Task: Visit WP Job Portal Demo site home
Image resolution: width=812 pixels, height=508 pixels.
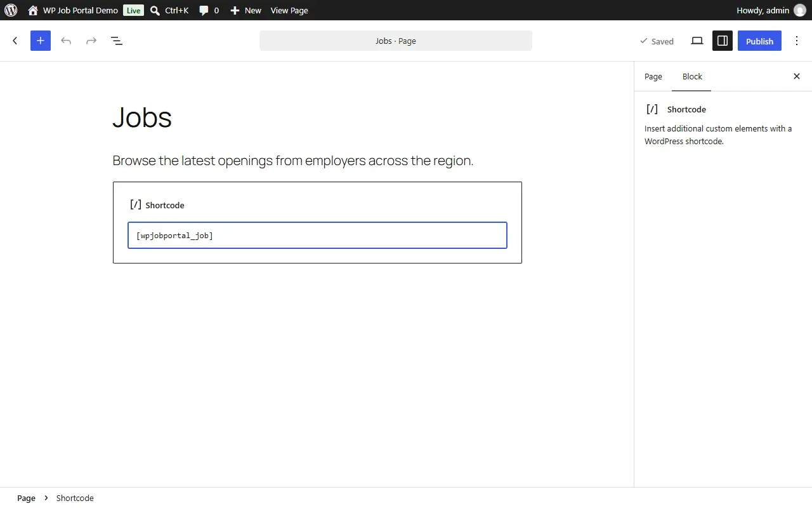Action: pos(73,10)
